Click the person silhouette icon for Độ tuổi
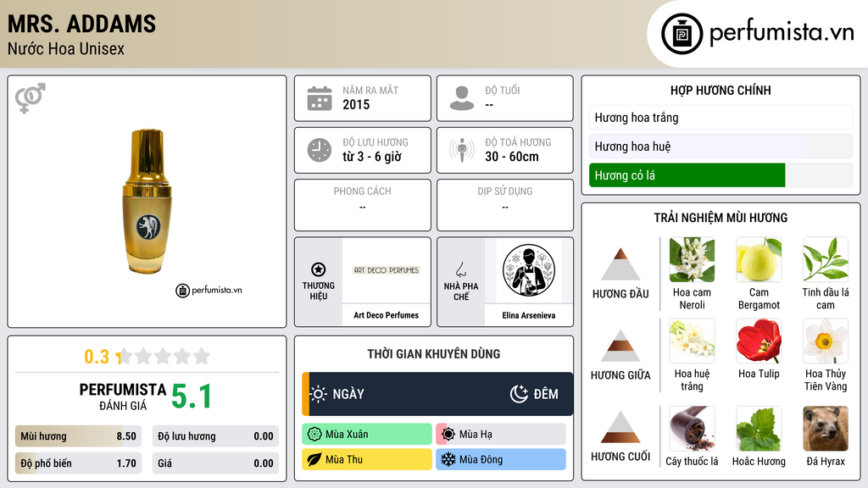The image size is (868, 488). coord(462,98)
